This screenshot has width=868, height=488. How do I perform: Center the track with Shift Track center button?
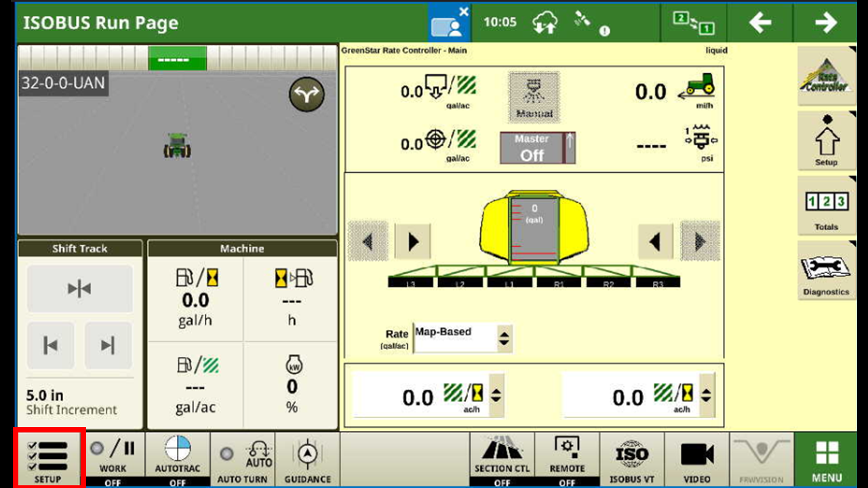tap(79, 289)
